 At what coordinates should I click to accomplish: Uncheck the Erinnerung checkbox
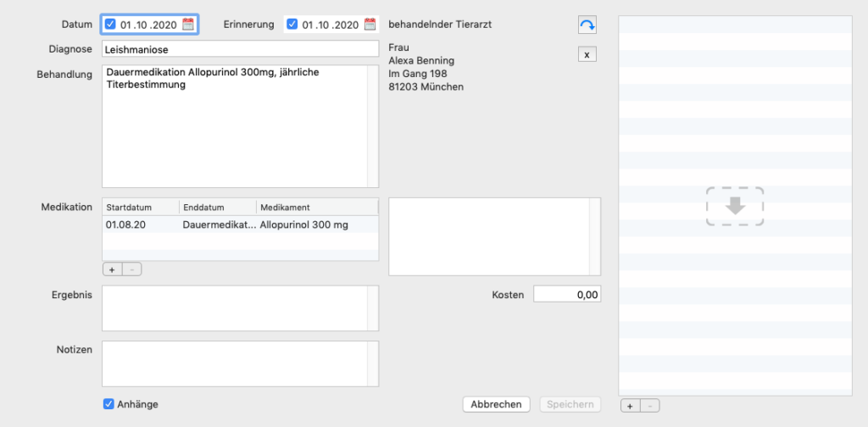(292, 25)
